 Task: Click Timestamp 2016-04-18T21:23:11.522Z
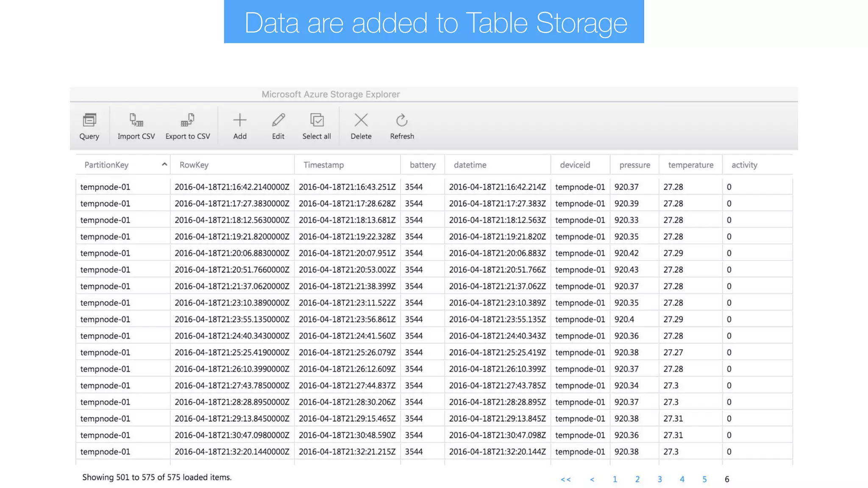click(347, 303)
